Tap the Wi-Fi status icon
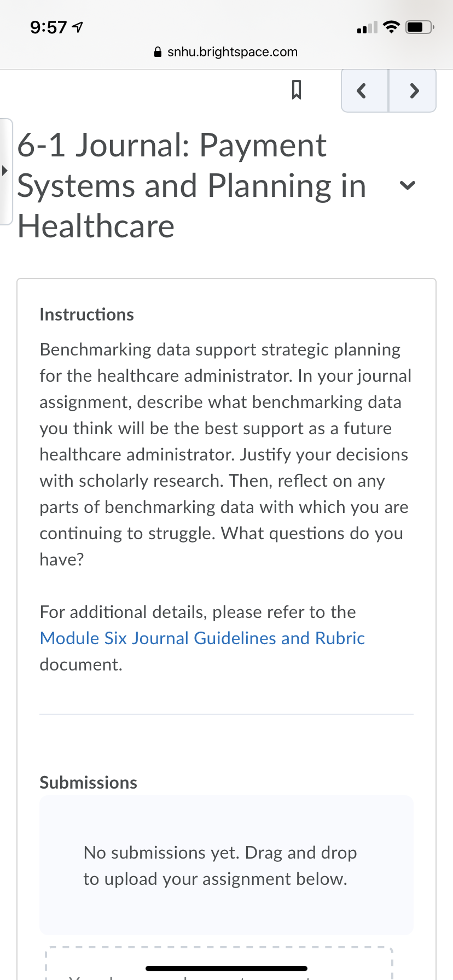 click(x=391, y=27)
